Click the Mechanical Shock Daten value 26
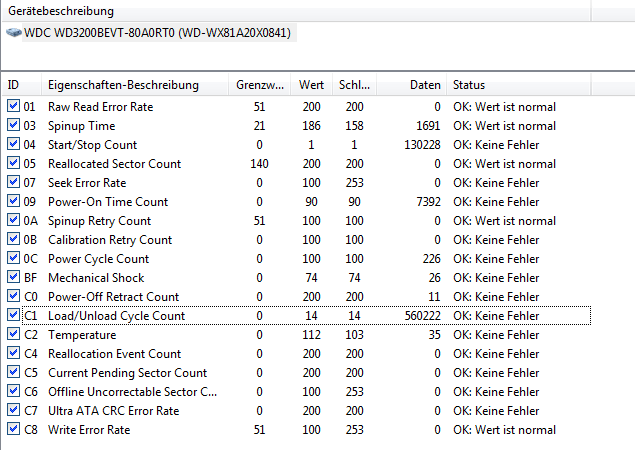635x450 pixels. (435, 278)
